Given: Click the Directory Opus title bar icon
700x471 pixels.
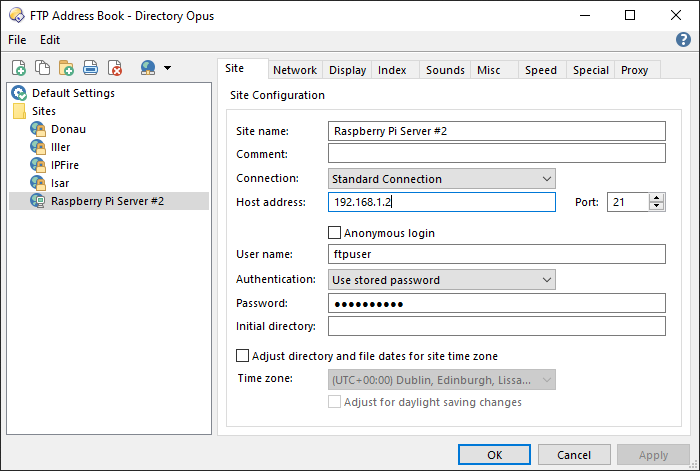Looking at the screenshot, I should pos(17,15).
